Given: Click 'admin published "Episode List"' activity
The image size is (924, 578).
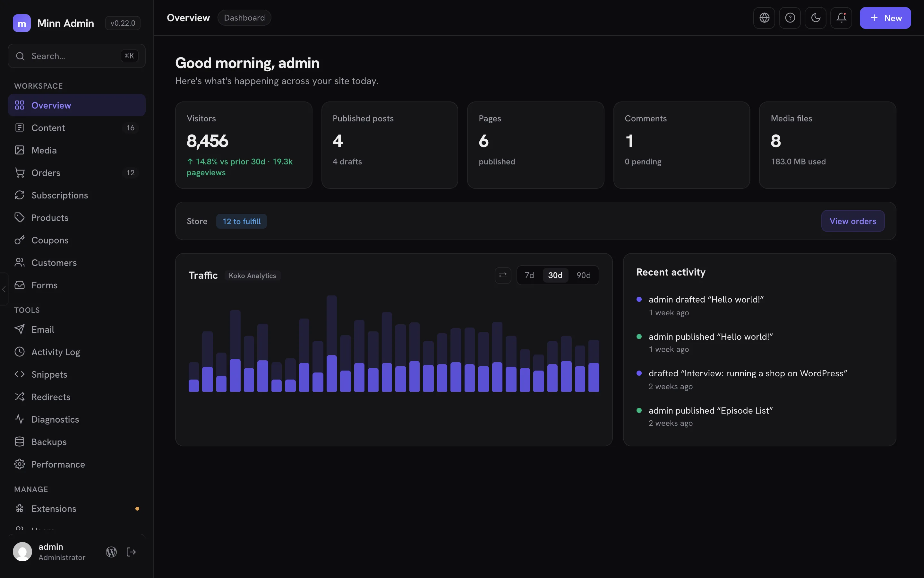Looking at the screenshot, I should click(711, 411).
